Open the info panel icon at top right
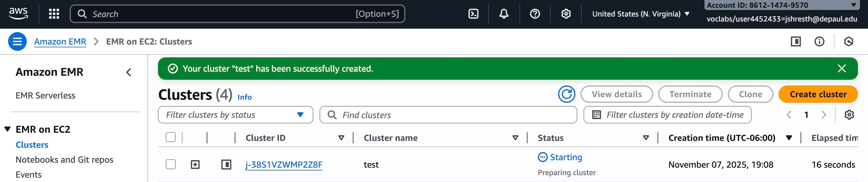The height and width of the screenshot is (182, 868). click(x=819, y=41)
